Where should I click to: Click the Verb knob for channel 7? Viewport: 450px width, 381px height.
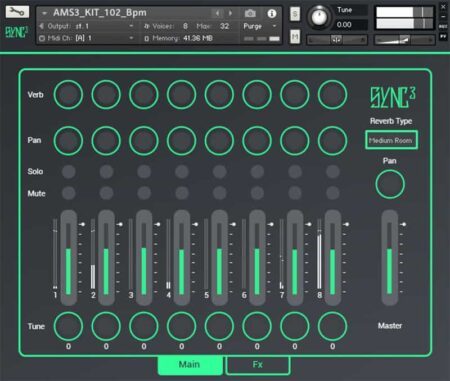point(295,95)
